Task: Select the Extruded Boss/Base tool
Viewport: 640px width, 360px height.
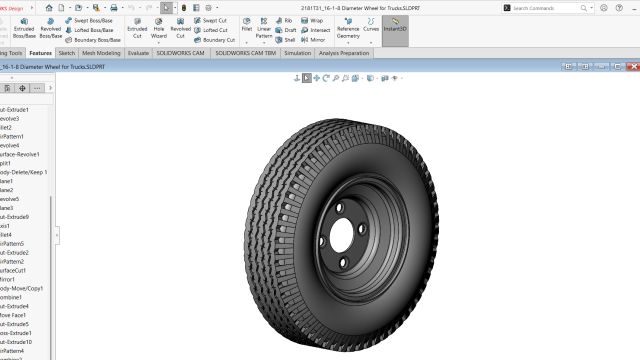Action: coord(24,28)
